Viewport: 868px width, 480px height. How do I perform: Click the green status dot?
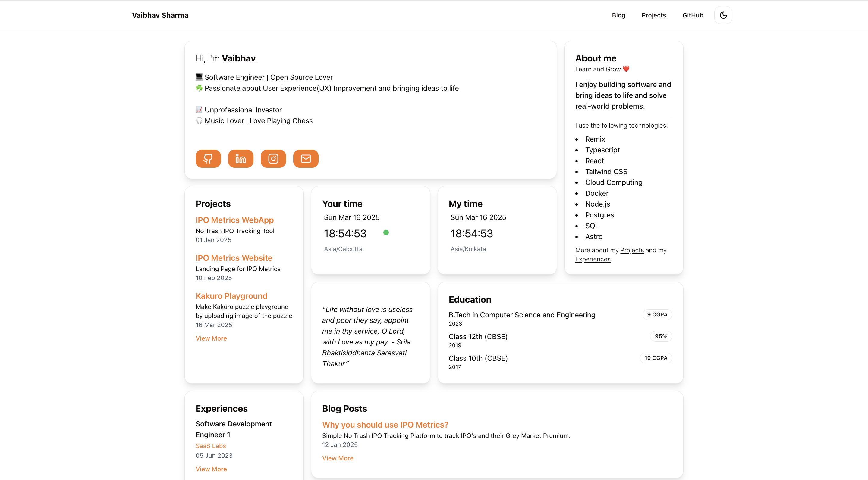386,232
